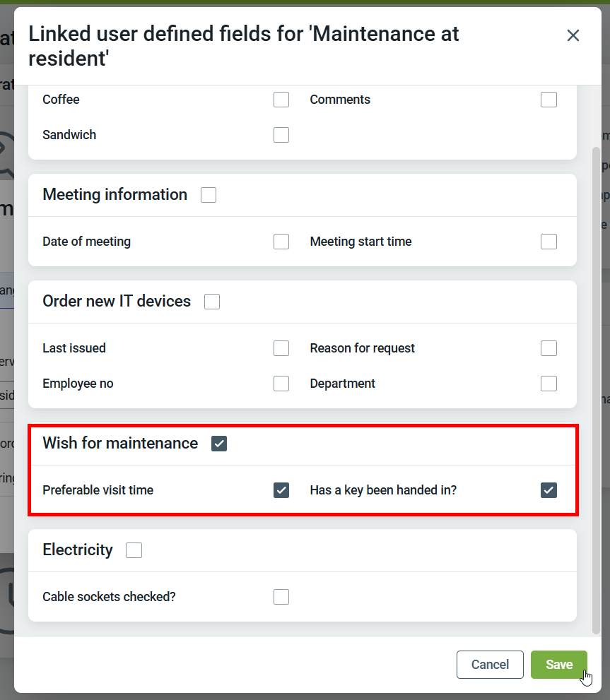Screen dimensions: 610x700
Task: Check the Sandwich field box
Action: pos(281,135)
